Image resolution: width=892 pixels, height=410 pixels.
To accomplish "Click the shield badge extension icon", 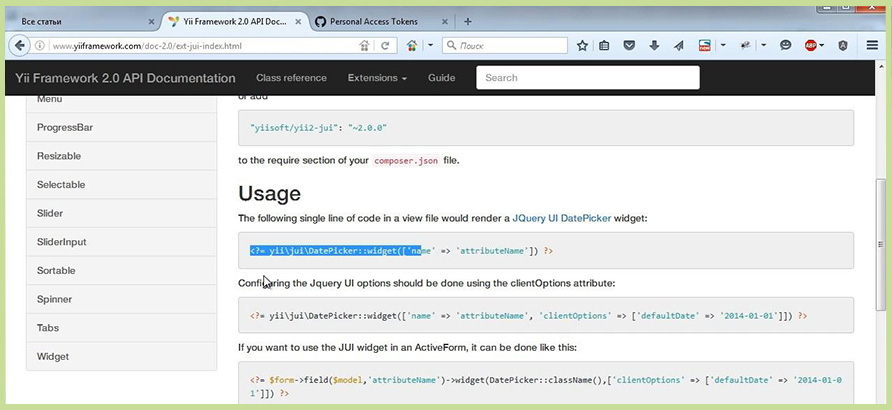I will point(843,46).
